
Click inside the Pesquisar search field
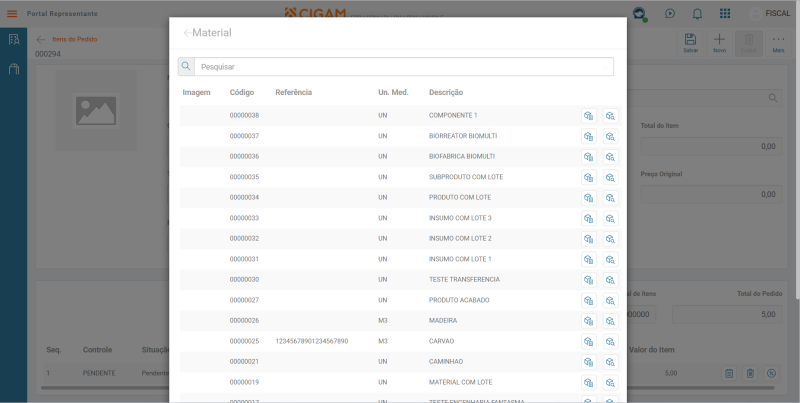tap(404, 66)
